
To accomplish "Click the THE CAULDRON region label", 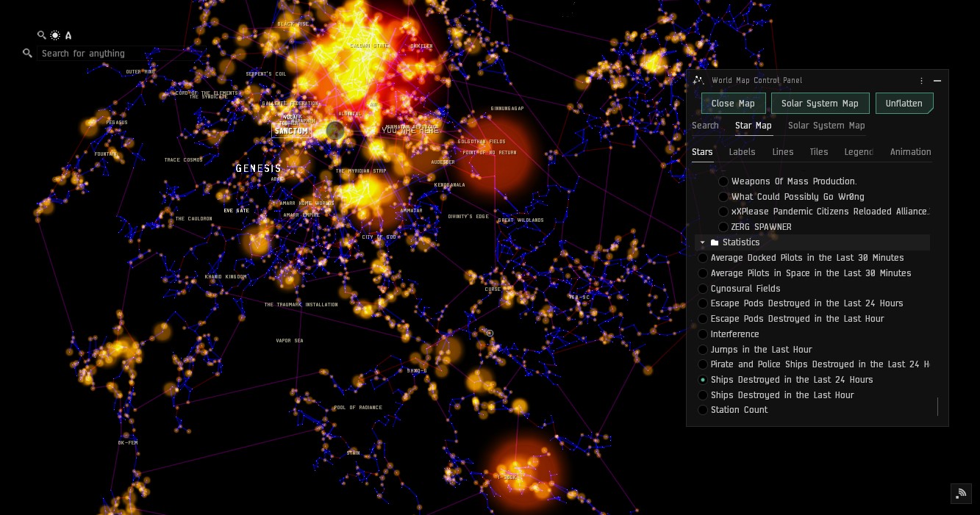I will click(193, 219).
